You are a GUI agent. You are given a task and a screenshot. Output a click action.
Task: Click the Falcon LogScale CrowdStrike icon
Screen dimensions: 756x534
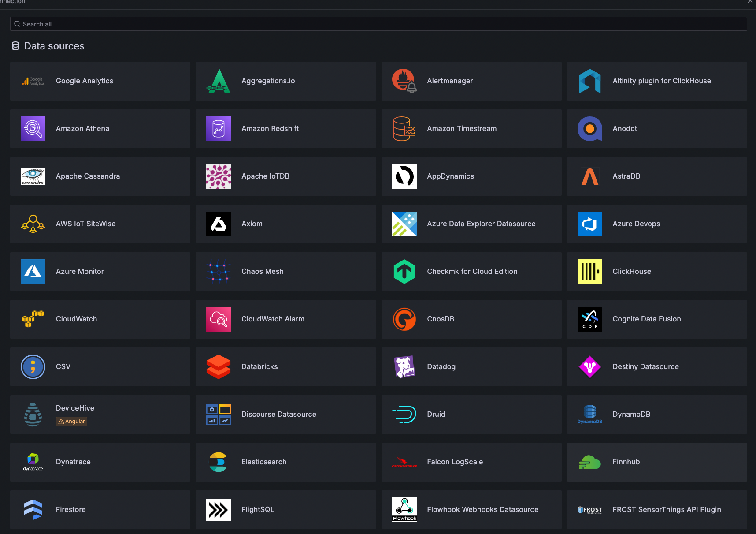(404, 462)
